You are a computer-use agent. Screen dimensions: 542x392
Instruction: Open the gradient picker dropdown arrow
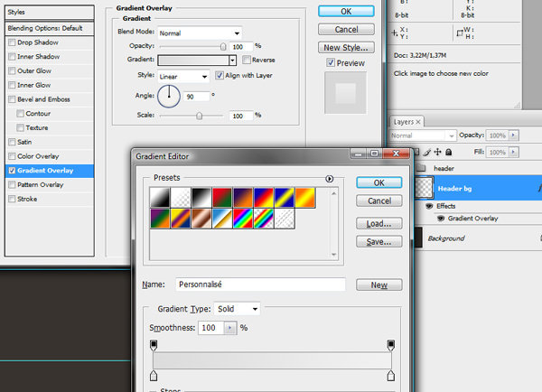pyautogui.click(x=233, y=61)
